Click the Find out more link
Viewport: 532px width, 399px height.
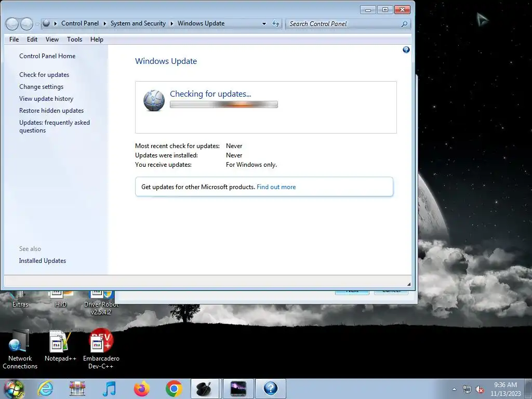click(x=276, y=187)
